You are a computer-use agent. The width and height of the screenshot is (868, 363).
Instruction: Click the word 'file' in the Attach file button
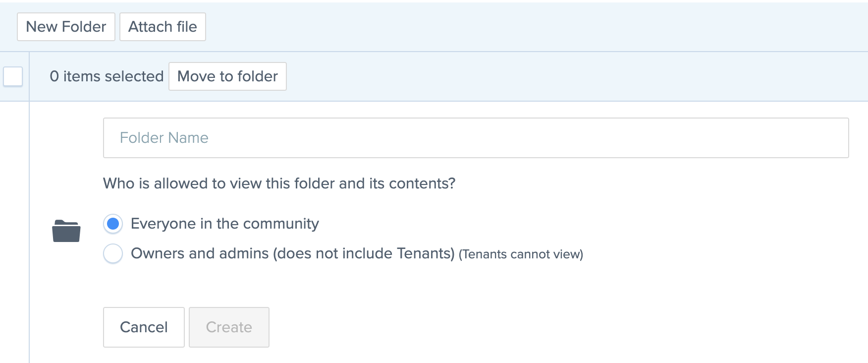click(187, 27)
